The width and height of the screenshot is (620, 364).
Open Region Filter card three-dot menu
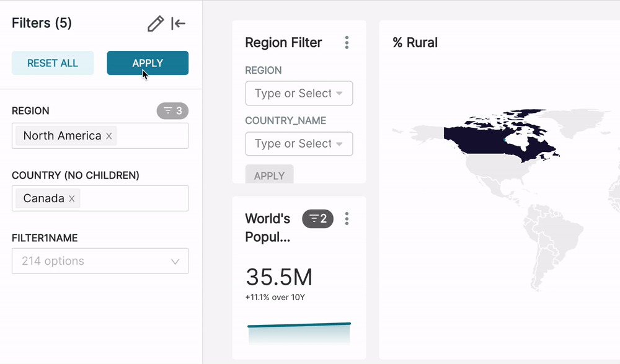point(347,42)
